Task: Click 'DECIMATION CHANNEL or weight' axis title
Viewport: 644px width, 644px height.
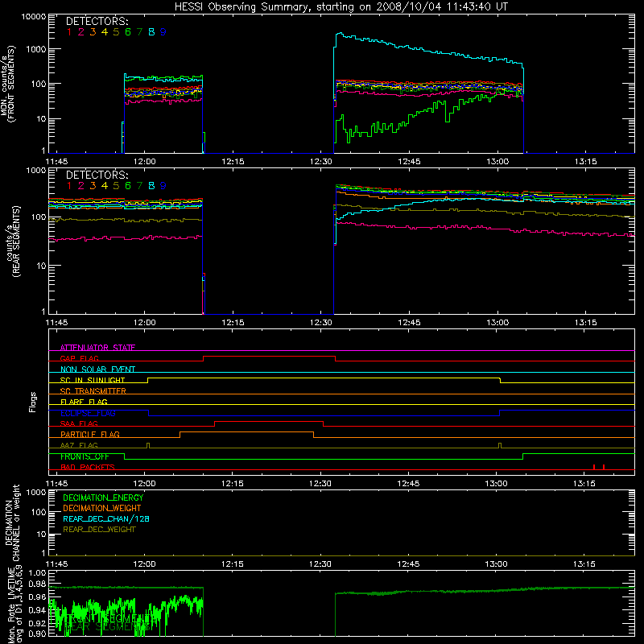Action: point(12,522)
